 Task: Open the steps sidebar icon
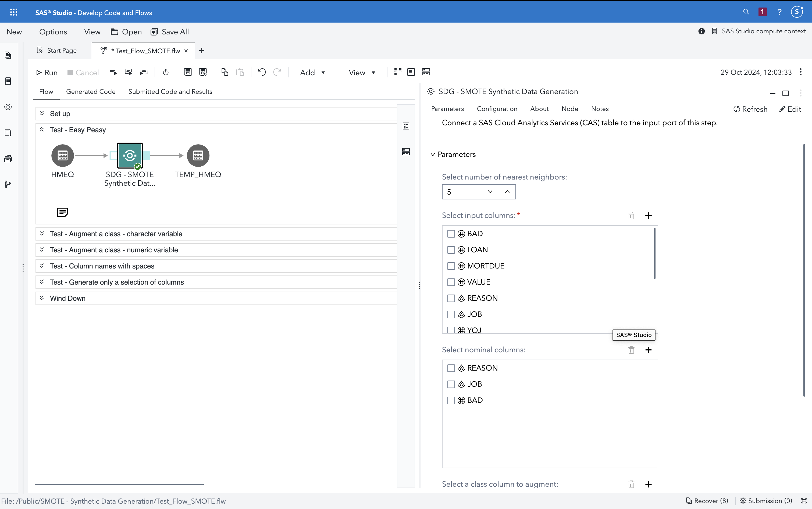(x=8, y=107)
